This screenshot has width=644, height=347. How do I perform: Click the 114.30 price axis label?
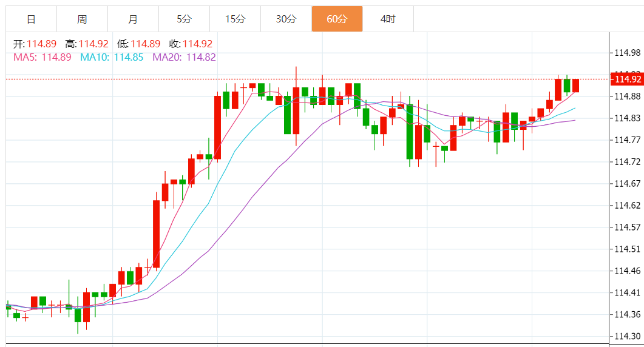(627, 336)
